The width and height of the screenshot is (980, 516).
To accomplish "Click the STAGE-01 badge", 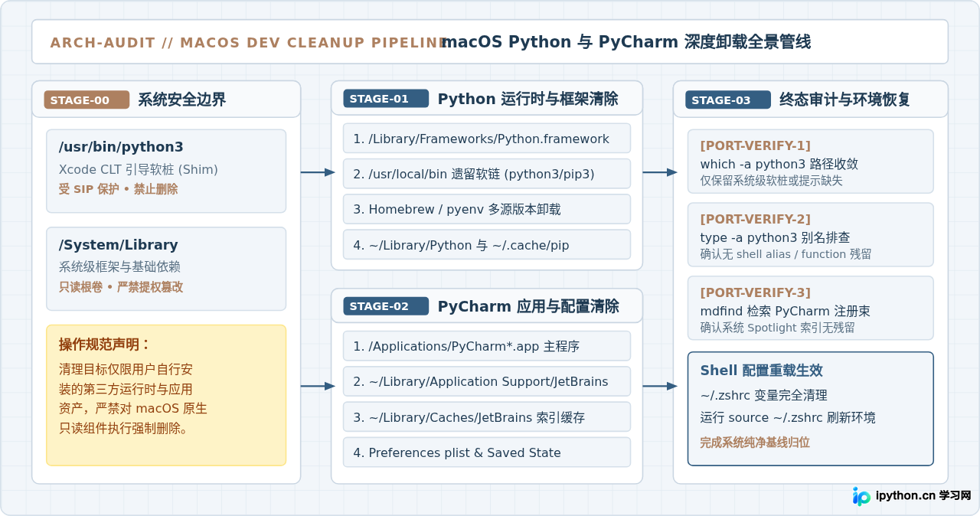I will tap(386, 99).
